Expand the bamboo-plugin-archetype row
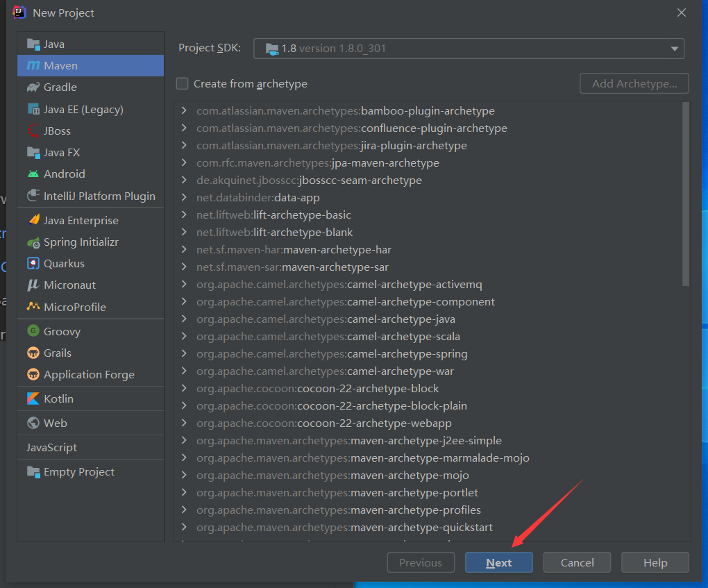The height and width of the screenshot is (588, 708). coord(184,110)
